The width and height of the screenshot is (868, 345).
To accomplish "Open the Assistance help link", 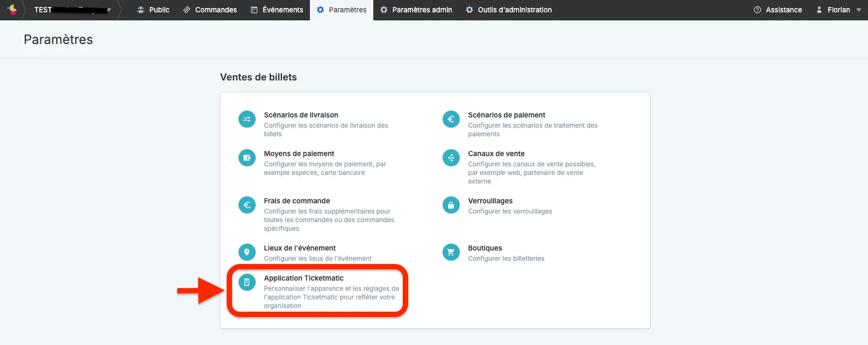I will (x=778, y=10).
